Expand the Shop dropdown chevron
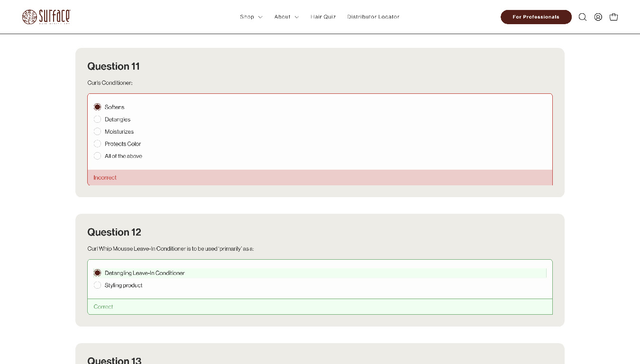 click(260, 17)
